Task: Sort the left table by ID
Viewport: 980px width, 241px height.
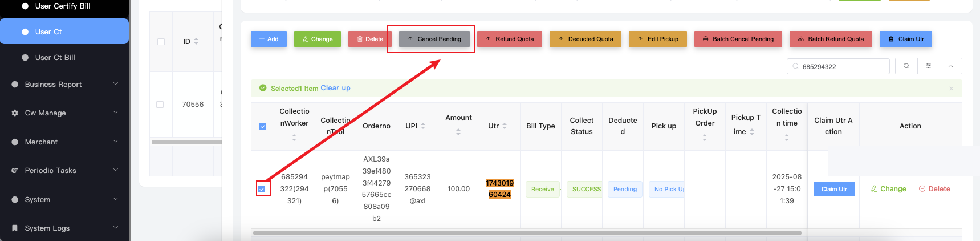Action: click(196, 41)
